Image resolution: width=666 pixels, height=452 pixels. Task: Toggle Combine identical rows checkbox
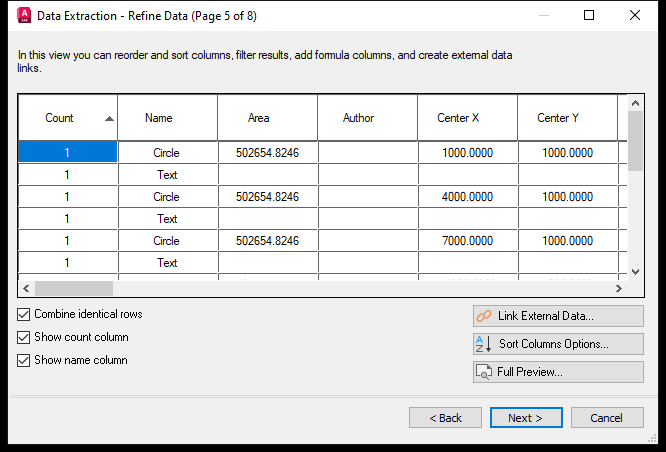[23, 314]
